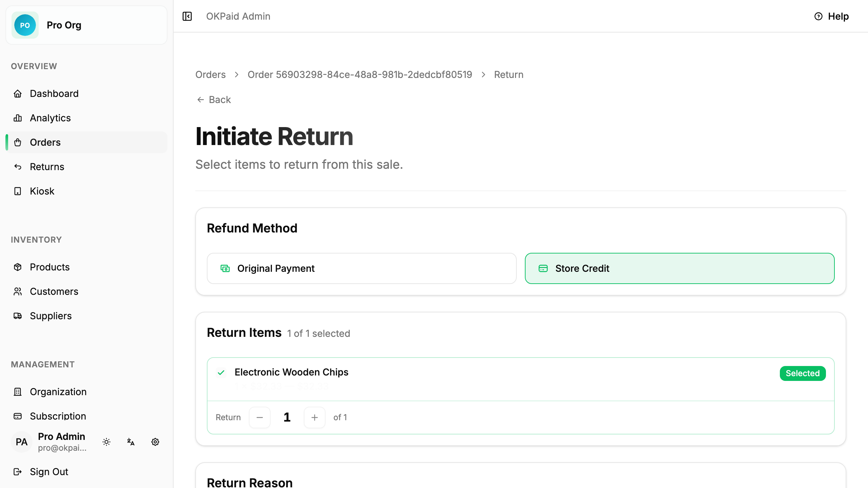Click the Organization building icon
The image size is (868, 488).
[x=18, y=392]
